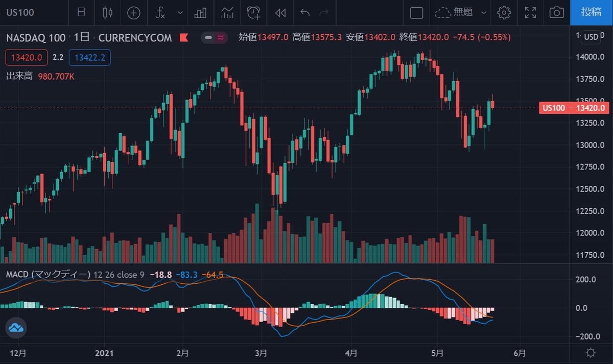
Task: Open the financials bar chart icon
Action: 200,13
